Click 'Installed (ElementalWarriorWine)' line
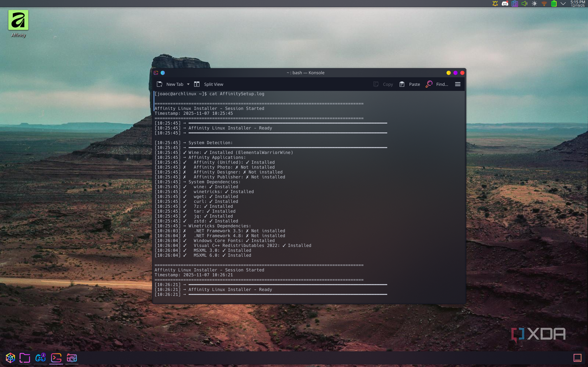The width and height of the screenshot is (588, 367). click(224, 153)
